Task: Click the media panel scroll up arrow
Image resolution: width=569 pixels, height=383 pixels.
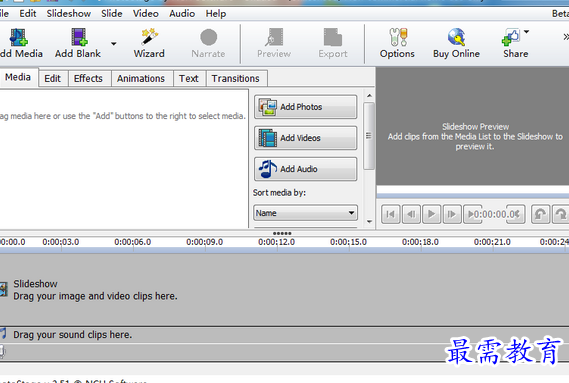Action: pyautogui.click(x=369, y=96)
